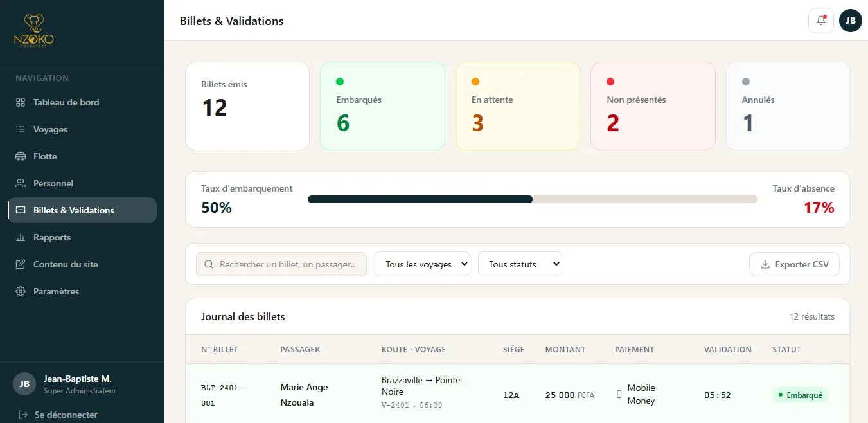Click the boarding rate progress bar
The height and width of the screenshot is (423, 868).
point(533,199)
